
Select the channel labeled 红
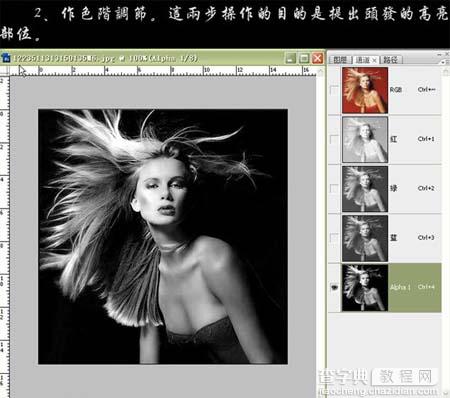tap(394, 139)
